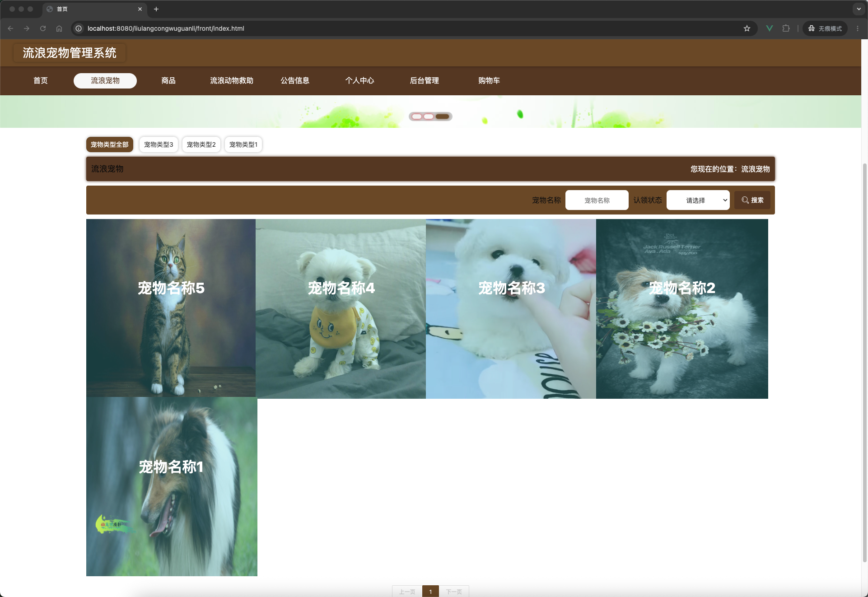Viewport: 868px width, 597px height.
Task: Open a new browser tab
Action: 156,9
